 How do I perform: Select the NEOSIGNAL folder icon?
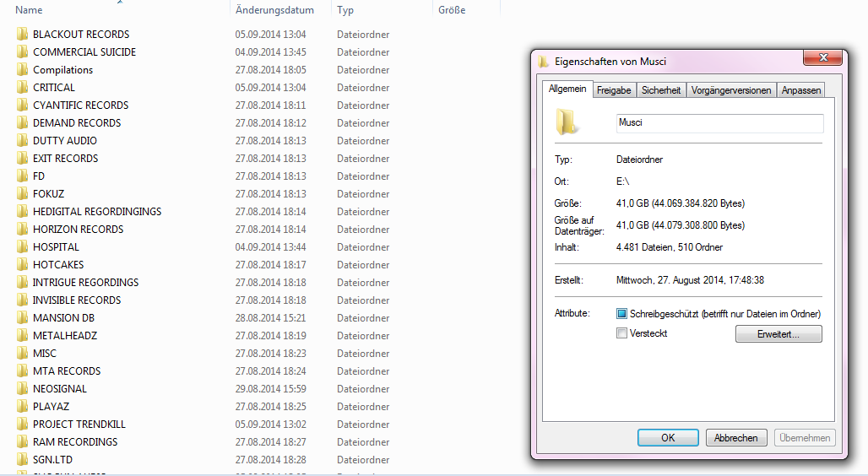tap(22, 389)
